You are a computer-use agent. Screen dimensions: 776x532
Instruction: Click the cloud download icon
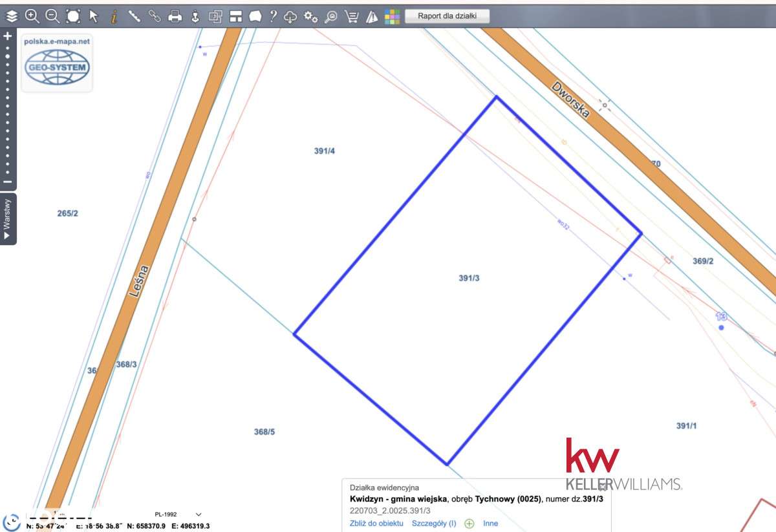tap(290, 17)
